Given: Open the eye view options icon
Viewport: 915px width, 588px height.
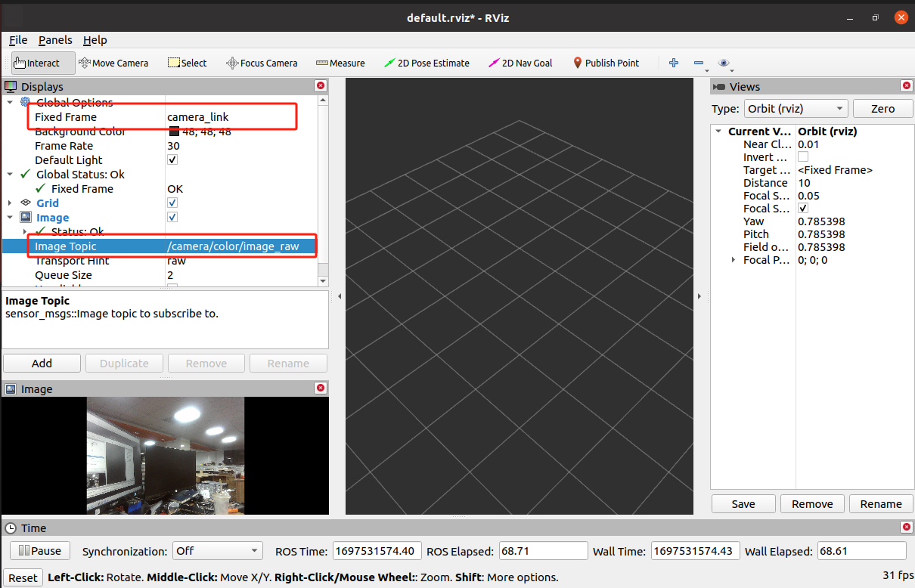Looking at the screenshot, I should point(724,63).
